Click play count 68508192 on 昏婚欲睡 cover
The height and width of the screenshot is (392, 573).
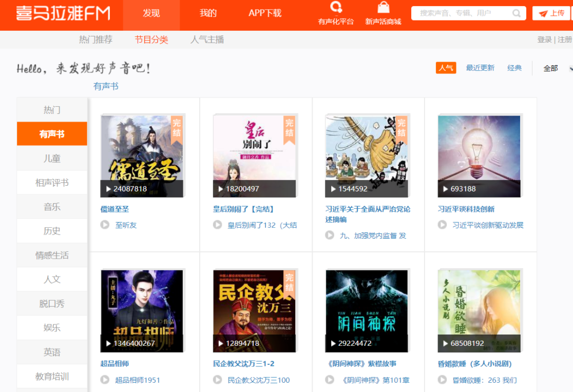pos(463,343)
